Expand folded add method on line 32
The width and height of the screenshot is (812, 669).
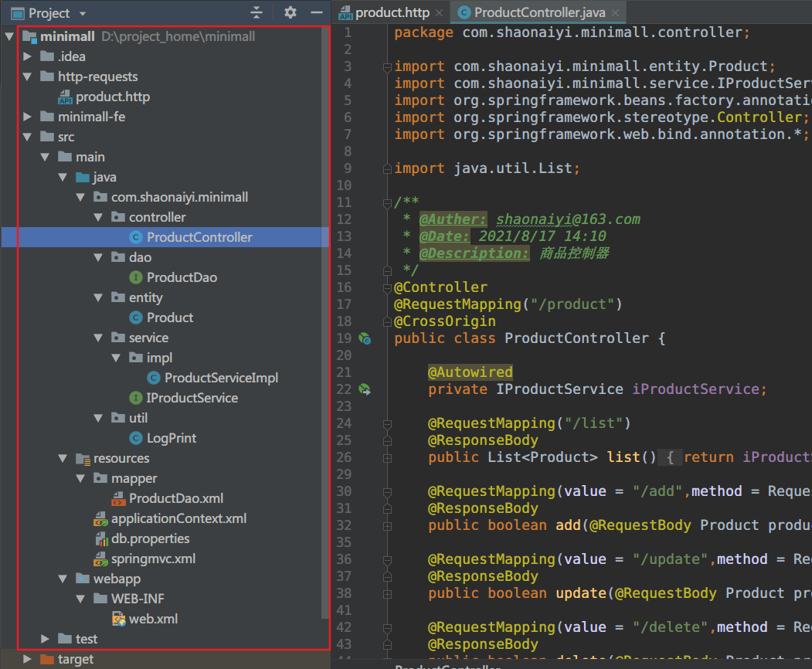coord(387,526)
